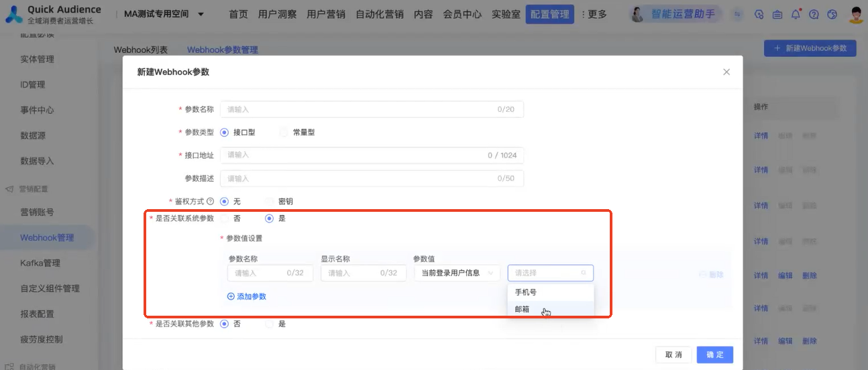The image size is (868, 370).
Task: Open the bell notifications icon
Action: tap(796, 14)
